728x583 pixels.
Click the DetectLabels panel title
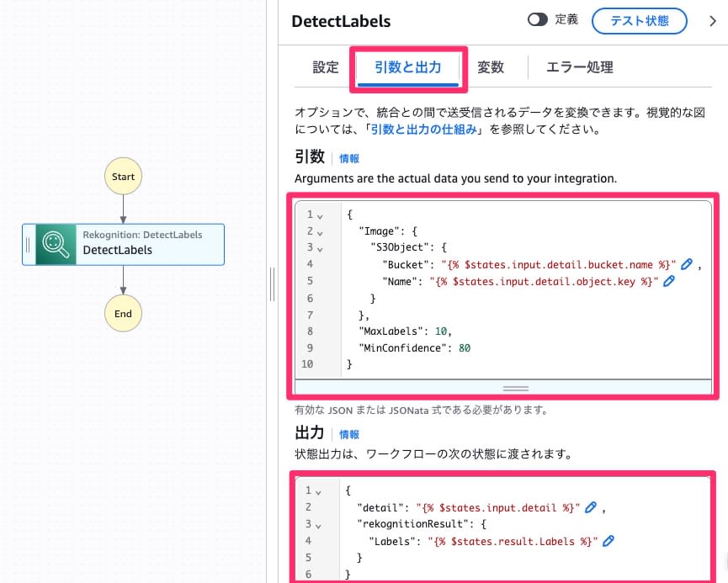click(341, 21)
